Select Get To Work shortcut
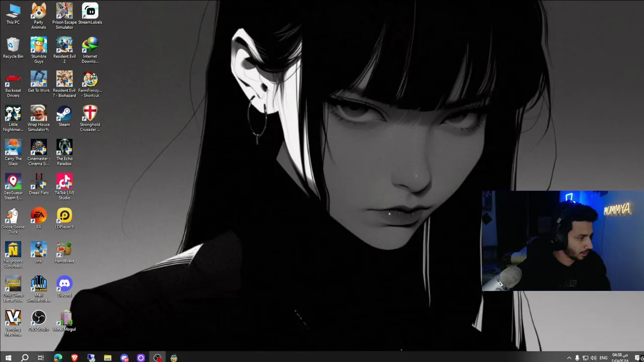644x362 pixels. tap(39, 82)
